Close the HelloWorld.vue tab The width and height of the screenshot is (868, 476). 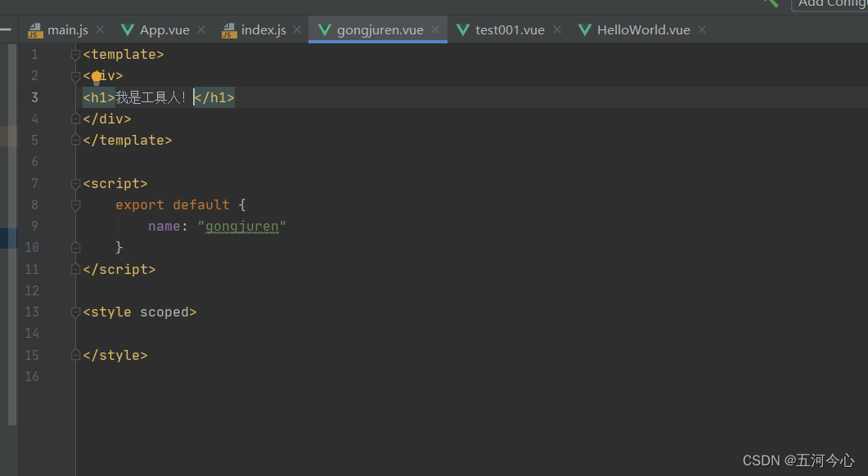(x=702, y=29)
